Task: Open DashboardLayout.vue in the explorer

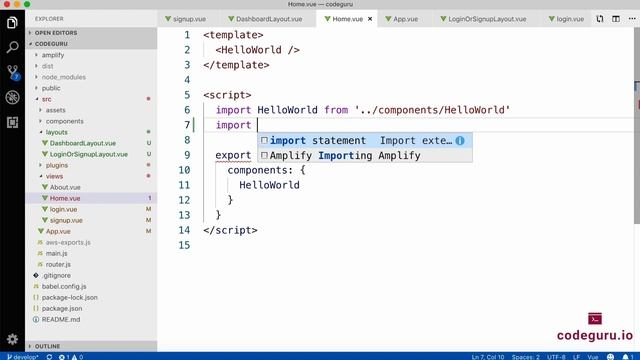Action: 91,143
